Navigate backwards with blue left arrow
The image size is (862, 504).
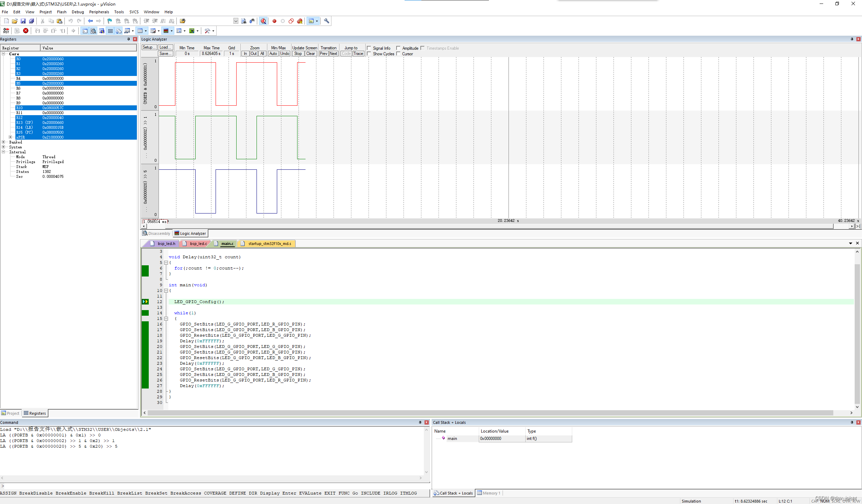90,21
